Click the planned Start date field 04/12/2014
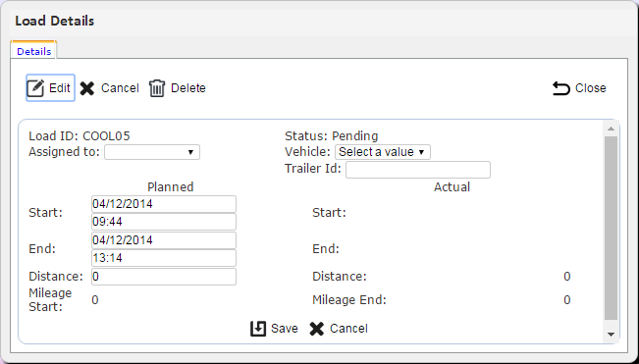 pyautogui.click(x=164, y=204)
